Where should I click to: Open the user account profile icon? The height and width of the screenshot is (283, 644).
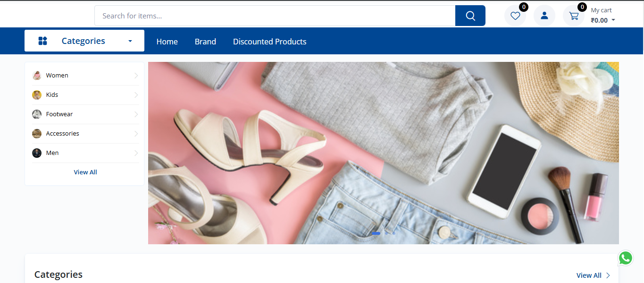click(x=544, y=16)
